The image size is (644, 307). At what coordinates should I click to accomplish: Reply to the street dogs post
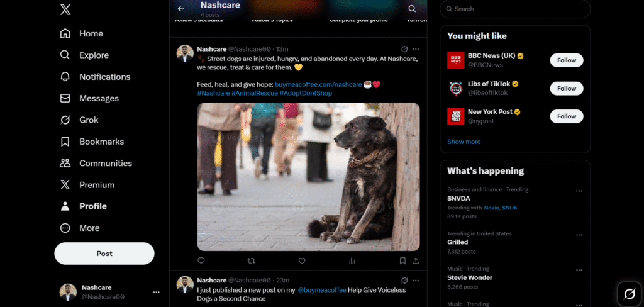tap(201, 260)
